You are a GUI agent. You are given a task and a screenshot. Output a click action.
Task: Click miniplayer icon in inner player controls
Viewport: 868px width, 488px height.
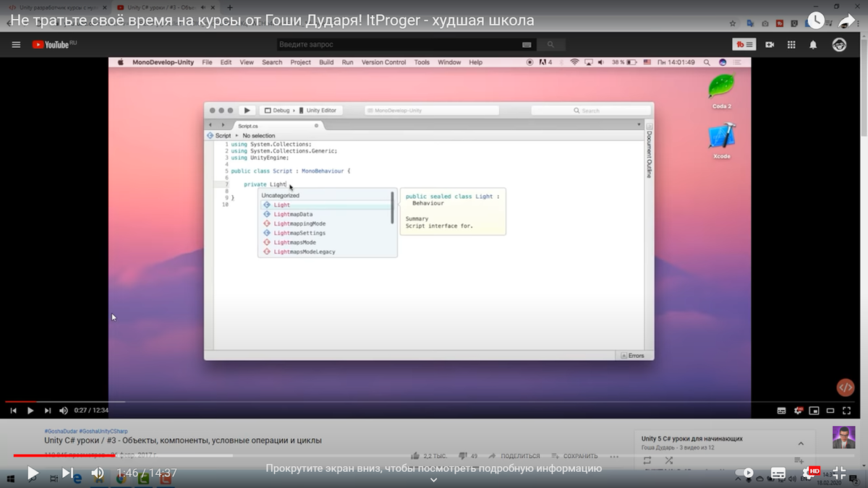814,411
